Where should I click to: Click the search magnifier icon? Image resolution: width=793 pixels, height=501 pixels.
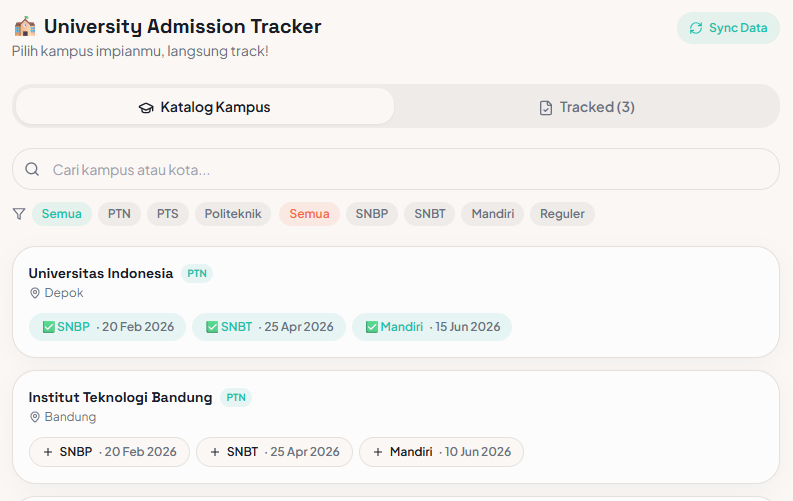(32, 169)
